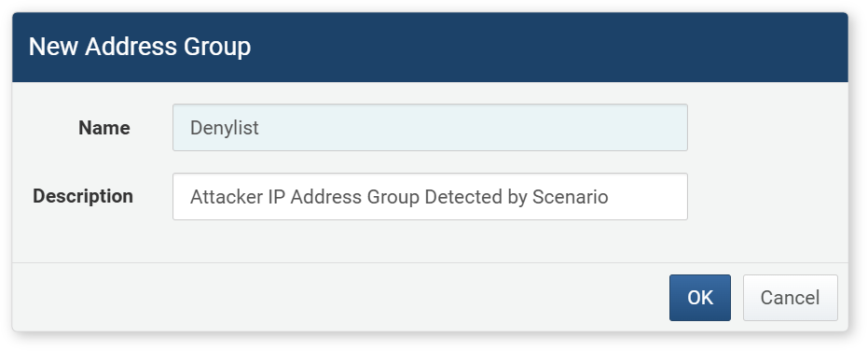Viewport: 868px width, 351px height.
Task: Place cursor on the word Detected
Action: [x=463, y=197]
